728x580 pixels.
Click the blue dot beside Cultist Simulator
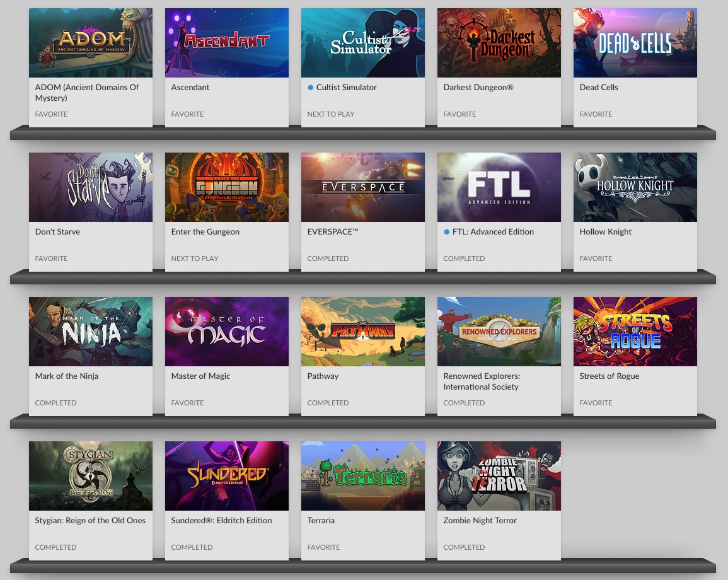pyautogui.click(x=311, y=87)
